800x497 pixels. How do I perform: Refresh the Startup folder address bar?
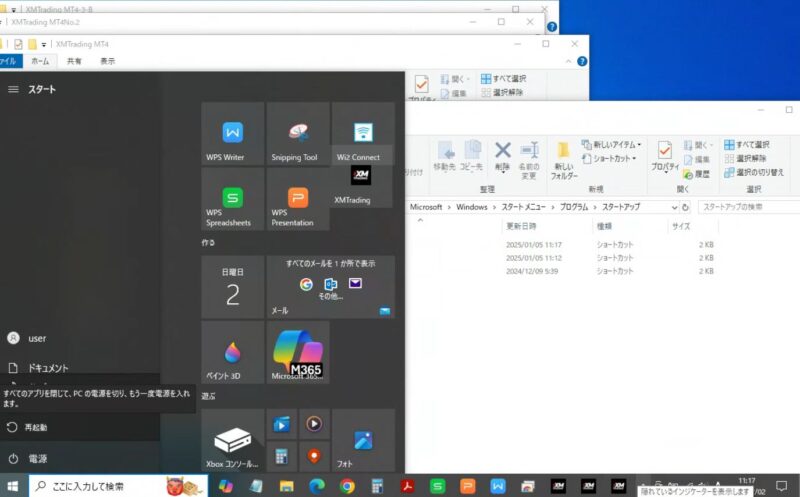coord(685,207)
